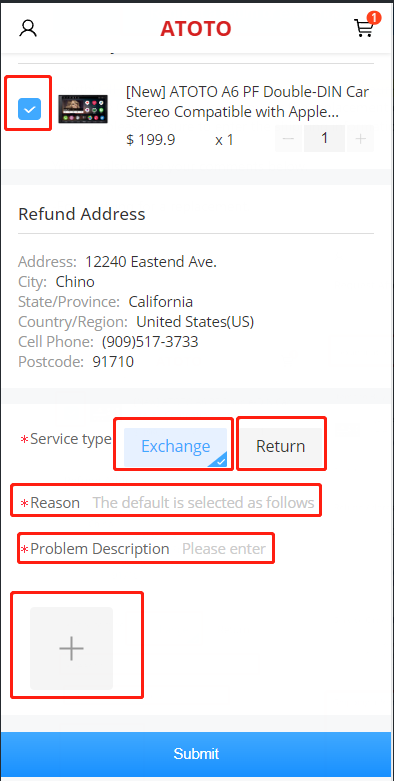Open the shopping cart icon

tap(364, 29)
